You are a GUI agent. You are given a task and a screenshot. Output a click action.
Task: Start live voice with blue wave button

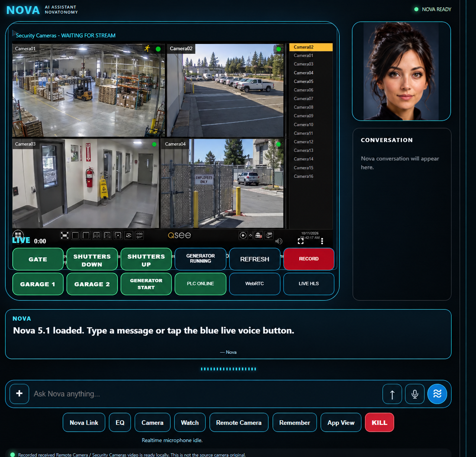(x=437, y=394)
